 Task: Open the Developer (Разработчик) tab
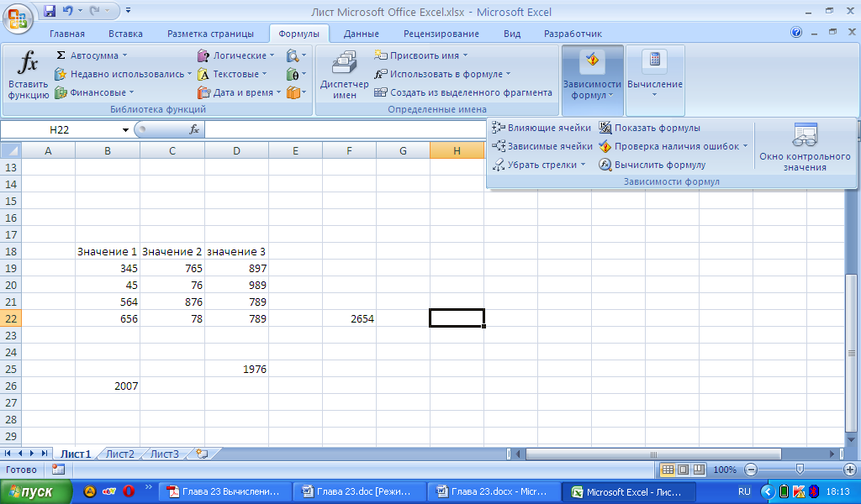pyautogui.click(x=573, y=34)
